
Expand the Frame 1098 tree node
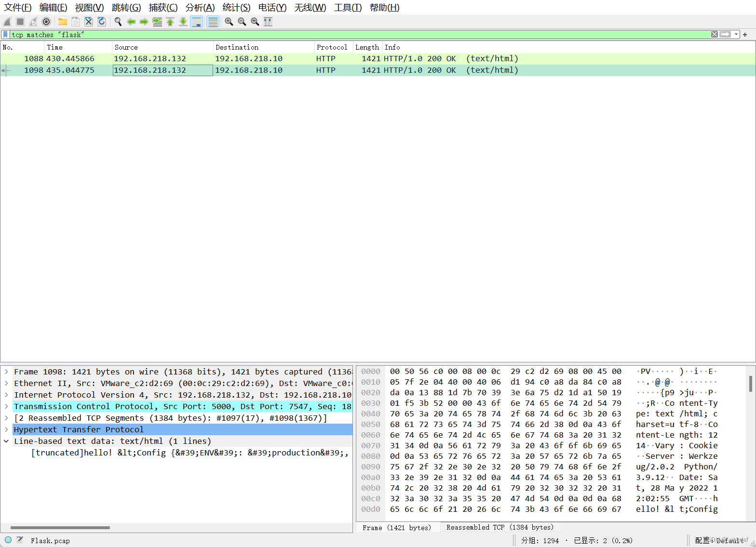tap(6, 372)
